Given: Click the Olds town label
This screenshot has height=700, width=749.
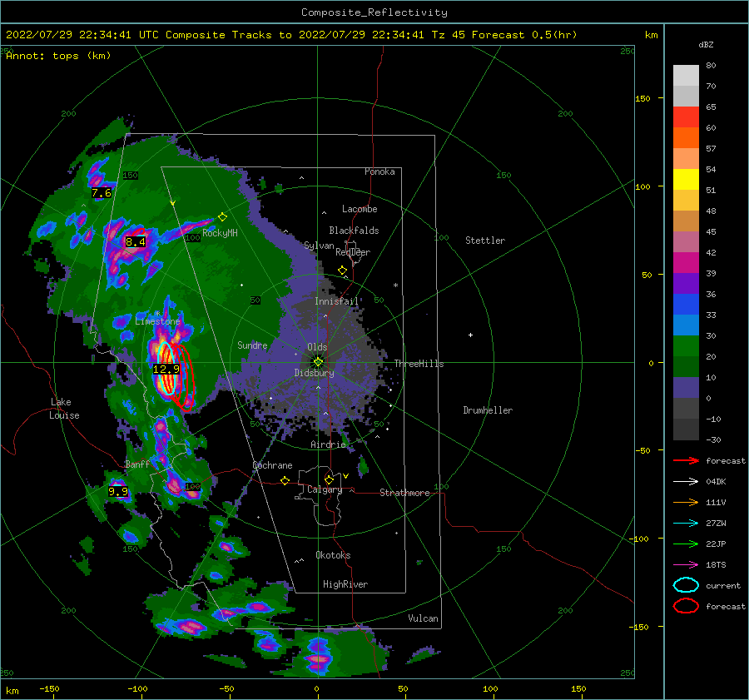Looking at the screenshot, I should click(317, 347).
